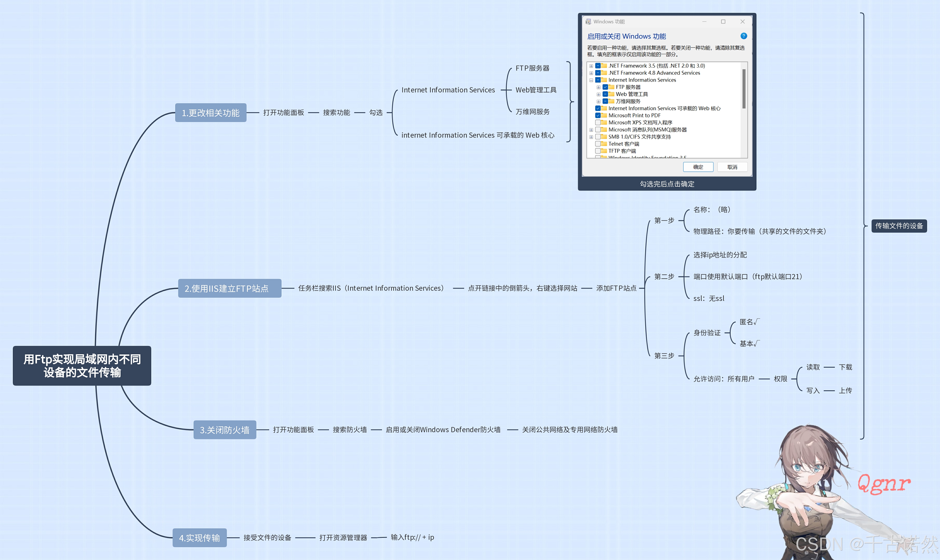Select the 1.更改相关功能 mind map node

coord(210,113)
